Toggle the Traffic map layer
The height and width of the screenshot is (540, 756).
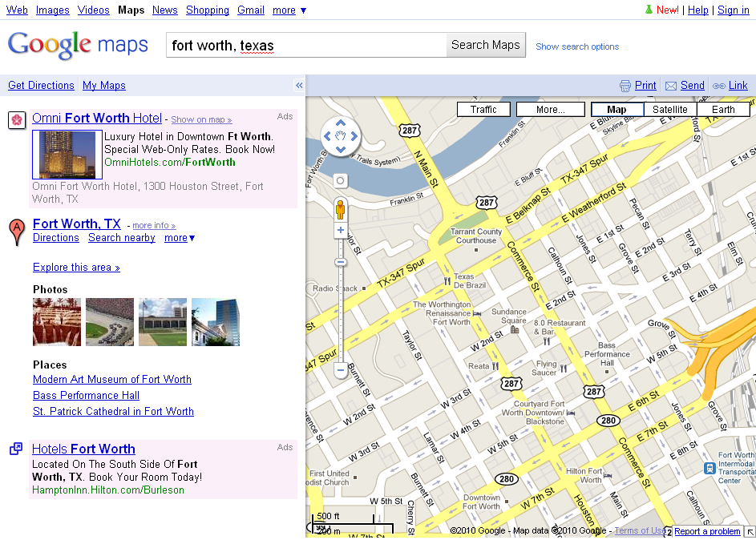click(483, 110)
